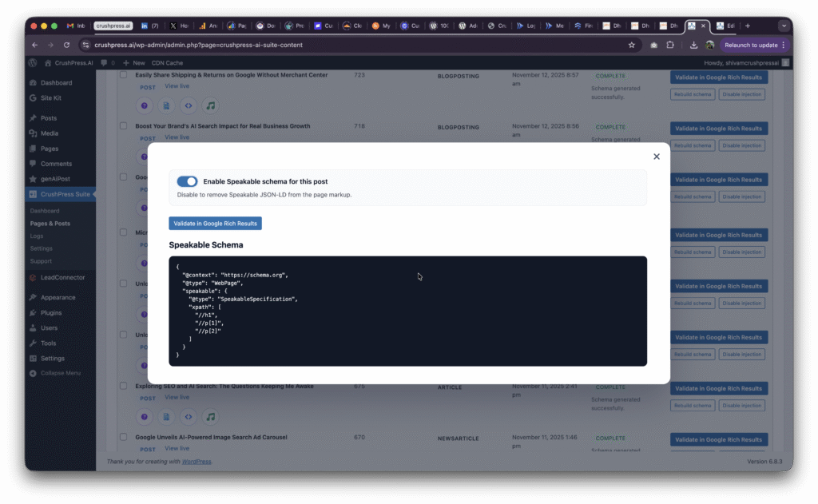Open the WordPress logo in the admin bar

coord(33,62)
